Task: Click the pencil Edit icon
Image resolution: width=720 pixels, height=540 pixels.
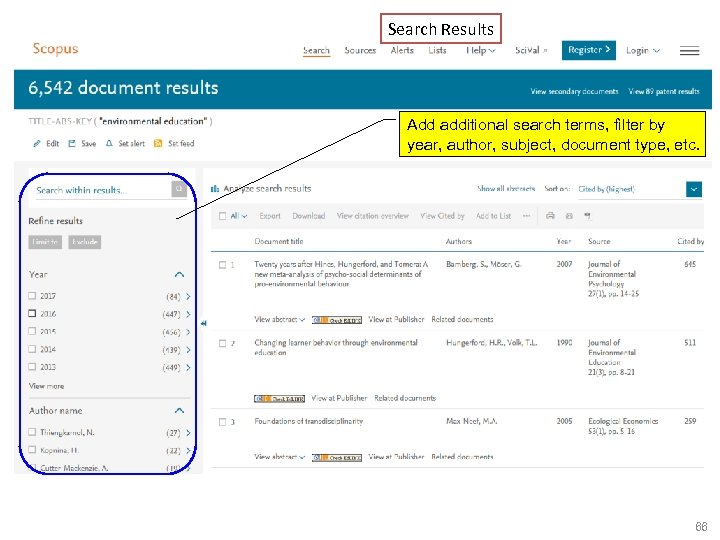Action: click(37, 144)
